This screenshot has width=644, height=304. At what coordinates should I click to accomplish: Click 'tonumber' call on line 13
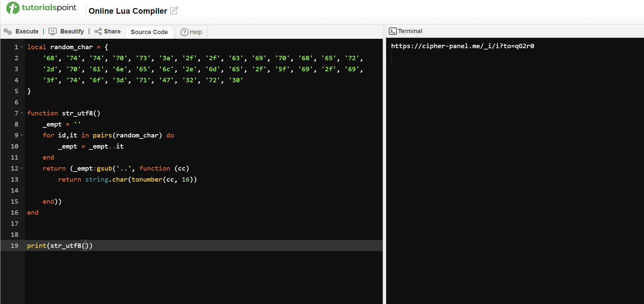click(147, 180)
